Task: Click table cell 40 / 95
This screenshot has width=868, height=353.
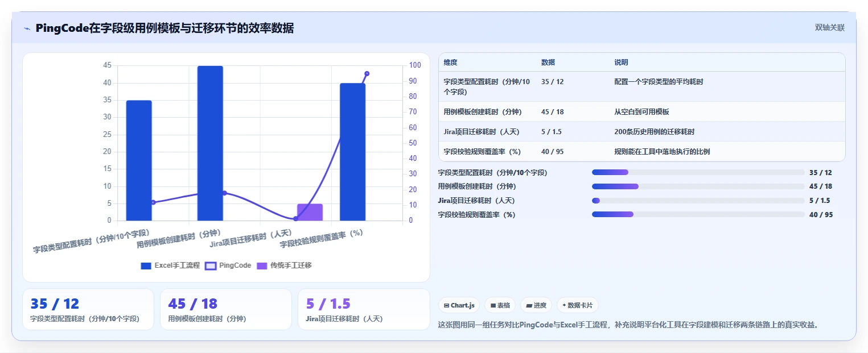Action: click(552, 152)
